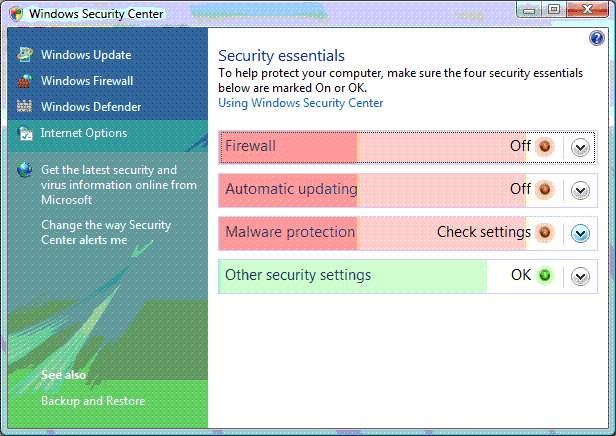Image resolution: width=616 pixels, height=436 pixels.
Task: Click Change the way Security Center alerts me
Action: [106, 232]
